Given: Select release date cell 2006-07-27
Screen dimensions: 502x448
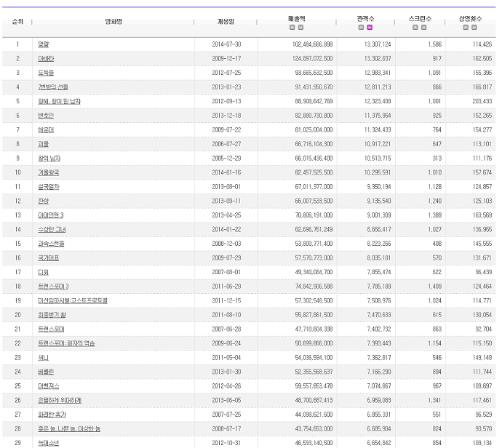Looking at the screenshot, I should tap(226, 144).
